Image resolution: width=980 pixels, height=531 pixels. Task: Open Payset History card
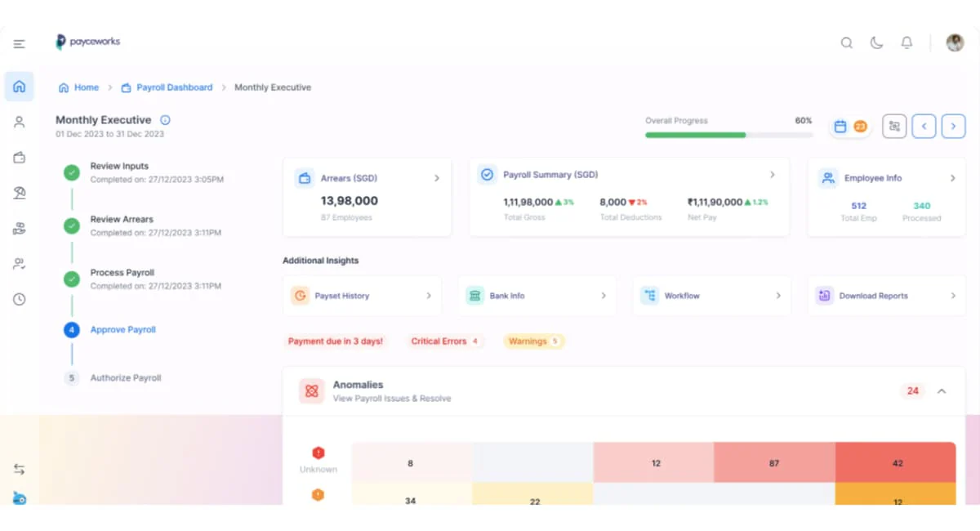363,296
